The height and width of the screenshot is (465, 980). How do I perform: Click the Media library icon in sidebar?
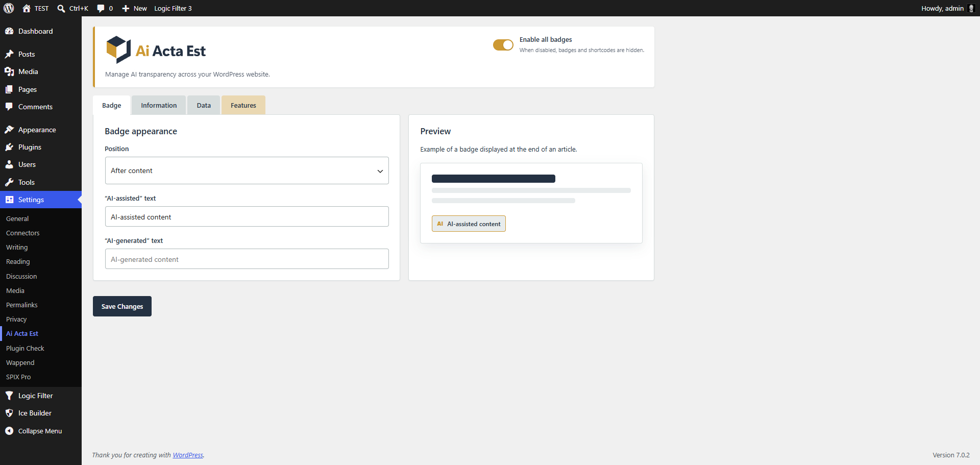point(9,71)
